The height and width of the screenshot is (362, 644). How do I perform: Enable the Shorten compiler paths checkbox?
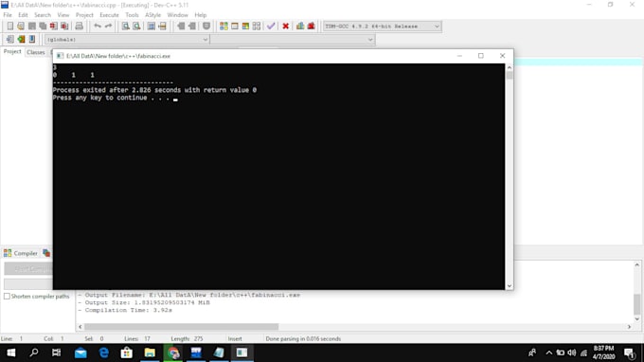(7, 296)
